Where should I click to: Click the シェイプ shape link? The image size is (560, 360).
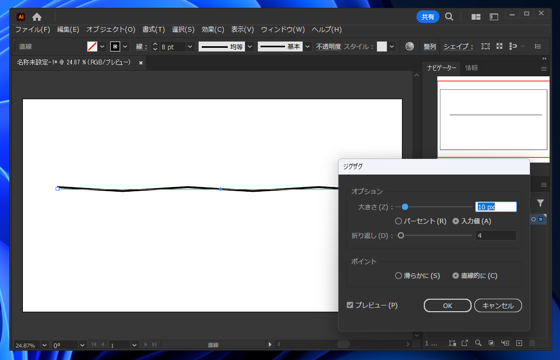(458, 46)
